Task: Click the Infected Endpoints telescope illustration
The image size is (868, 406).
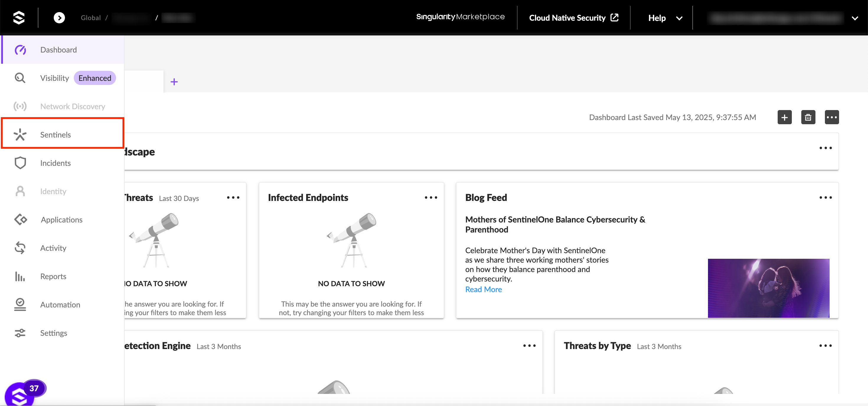Action: tap(351, 240)
